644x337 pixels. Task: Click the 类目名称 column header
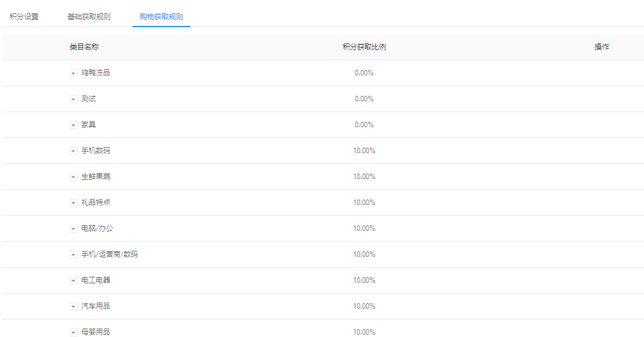click(x=84, y=47)
